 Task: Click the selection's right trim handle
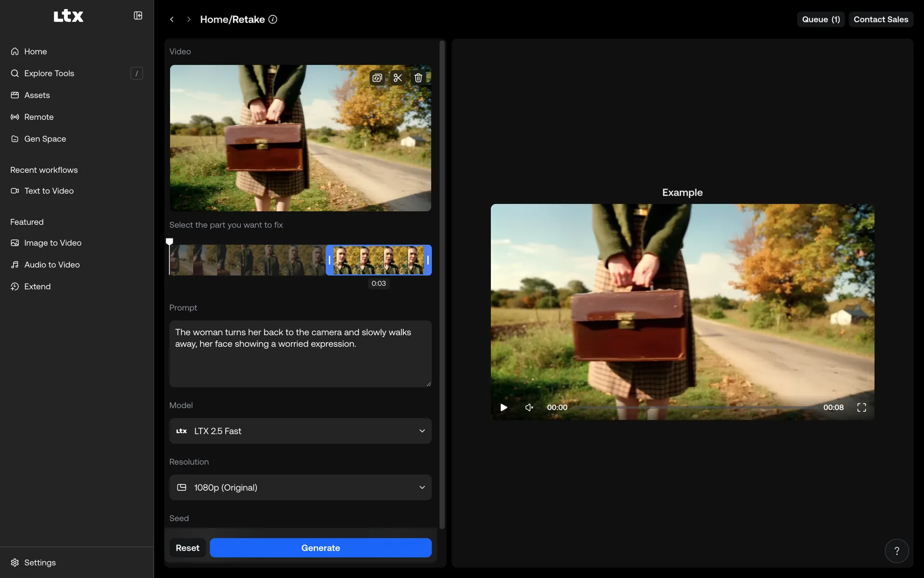(x=428, y=260)
